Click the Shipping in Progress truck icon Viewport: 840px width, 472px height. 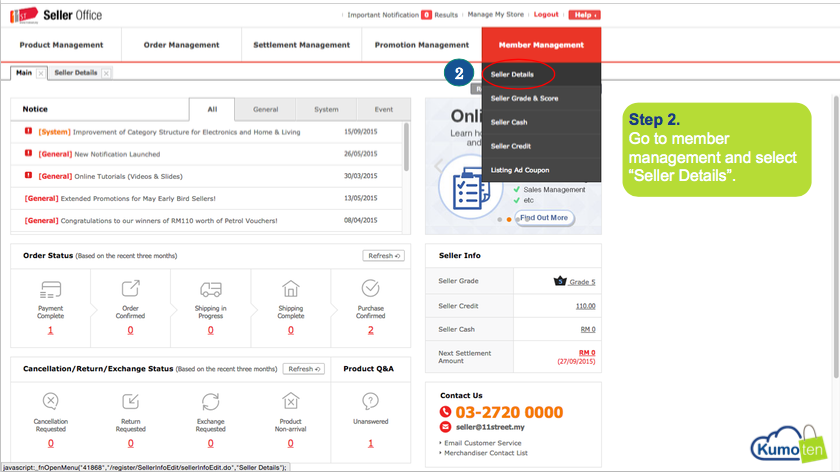pos(211,289)
